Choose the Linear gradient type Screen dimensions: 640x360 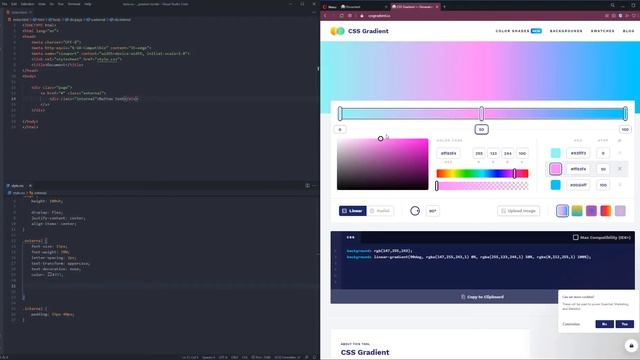[x=352, y=211]
